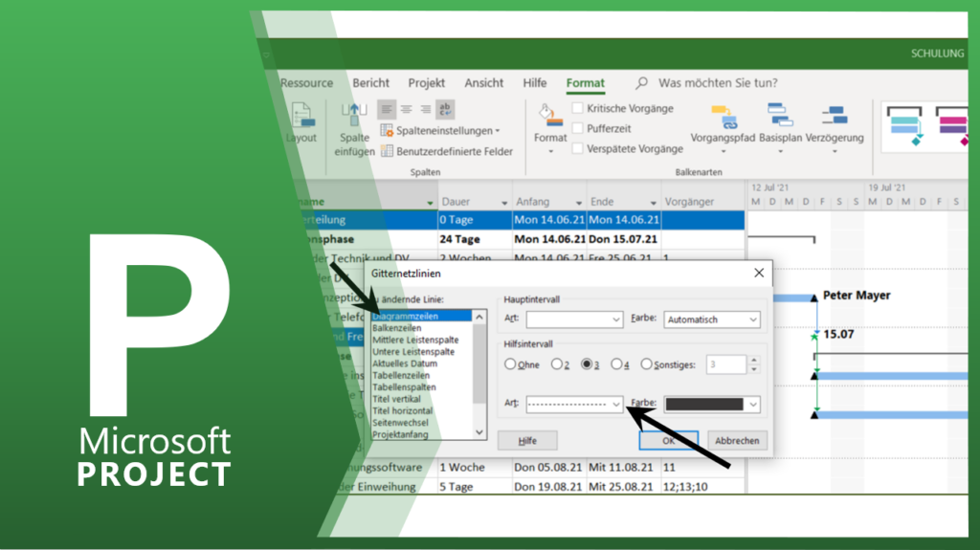
Task: Open the Format bar styles icon
Action: [x=549, y=117]
